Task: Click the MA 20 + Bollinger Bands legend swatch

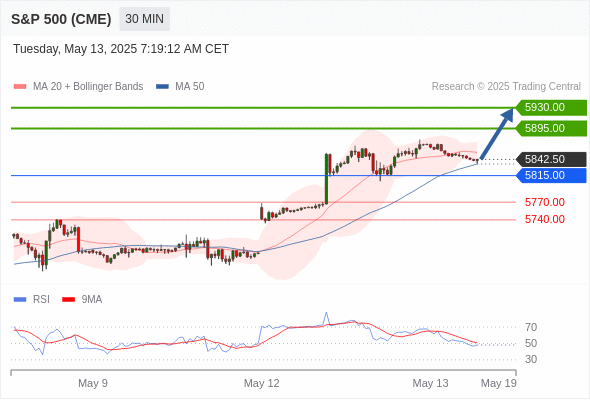Action: coord(20,87)
